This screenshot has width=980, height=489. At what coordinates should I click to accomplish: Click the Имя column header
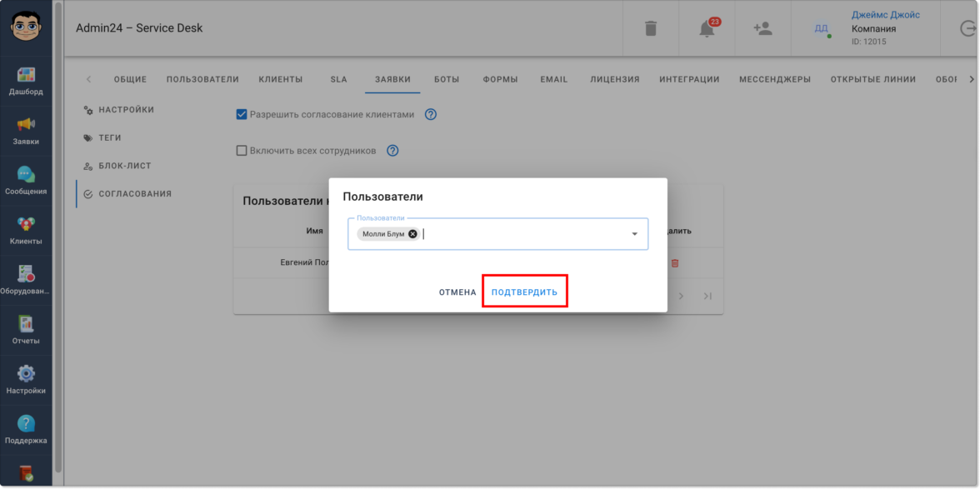tap(314, 231)
